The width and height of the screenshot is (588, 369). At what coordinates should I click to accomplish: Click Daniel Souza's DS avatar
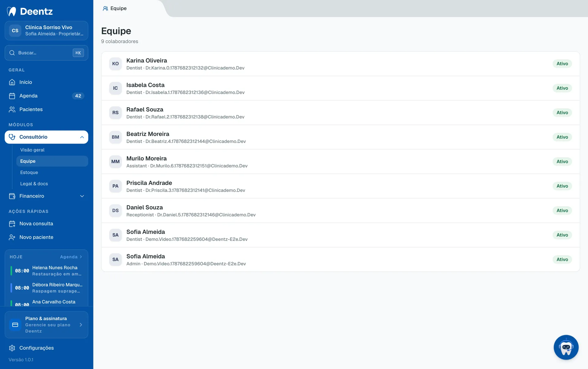coord(115,211)
